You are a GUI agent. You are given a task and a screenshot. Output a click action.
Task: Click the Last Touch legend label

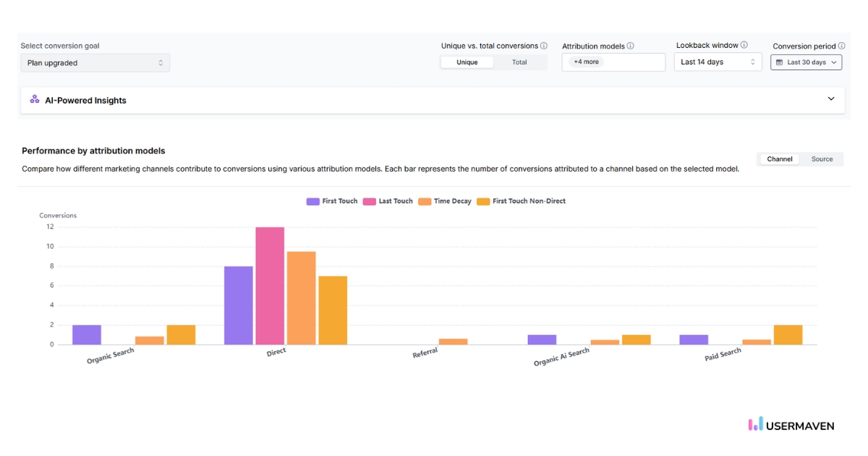(396, 201)
